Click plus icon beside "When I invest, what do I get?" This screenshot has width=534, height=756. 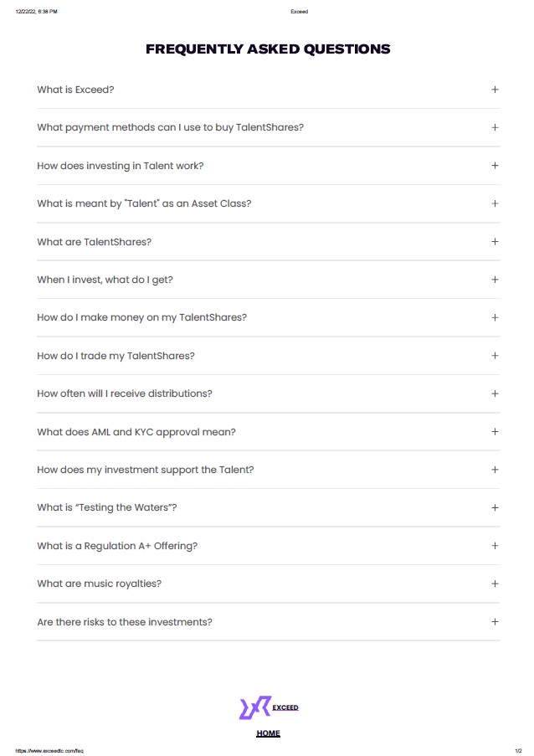pos(495,280)
